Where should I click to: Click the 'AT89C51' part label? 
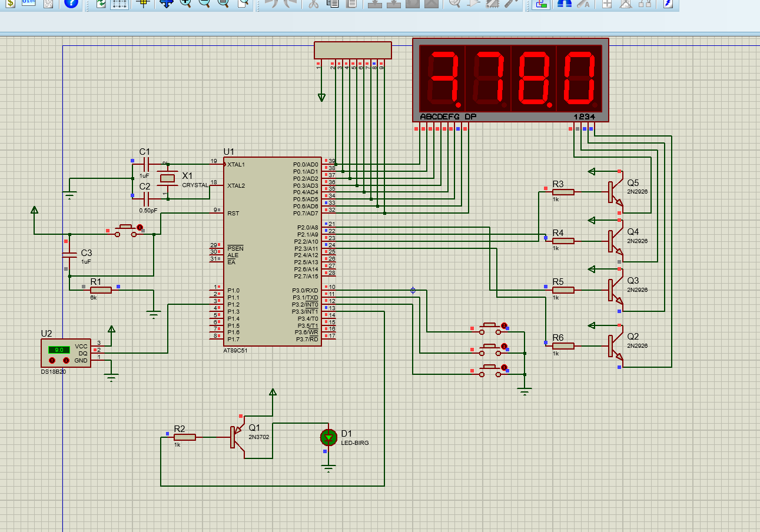(x=235, y=350)
